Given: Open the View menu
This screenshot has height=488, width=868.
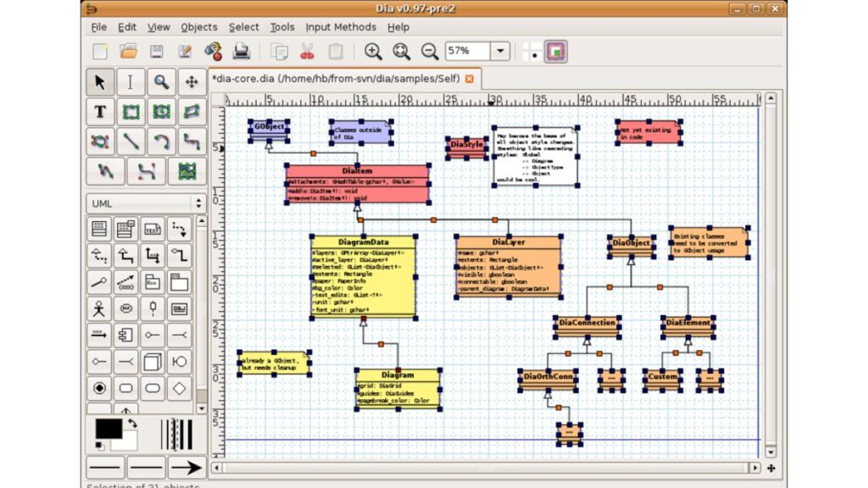Looking at the screenshot, I should pos(159,27).
